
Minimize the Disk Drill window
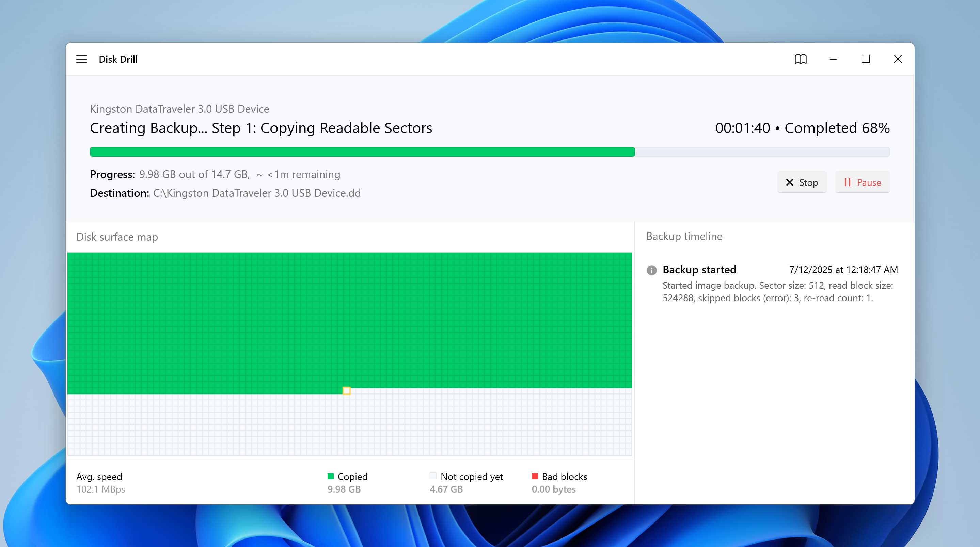click(x=833, y=59)
